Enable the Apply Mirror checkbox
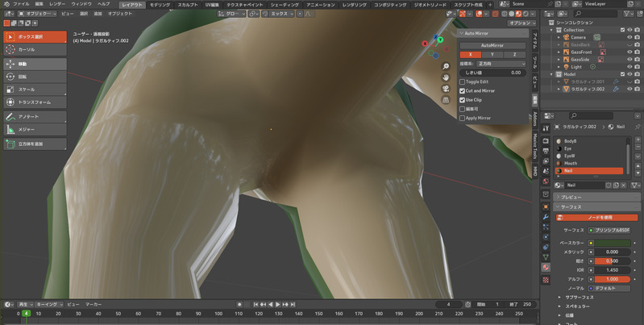 coord(462,118)
